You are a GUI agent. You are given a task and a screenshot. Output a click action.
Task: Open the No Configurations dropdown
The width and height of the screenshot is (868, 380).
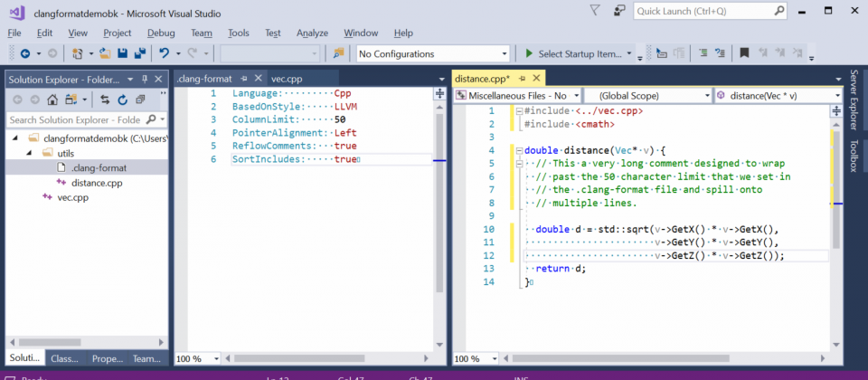[433, 53]
